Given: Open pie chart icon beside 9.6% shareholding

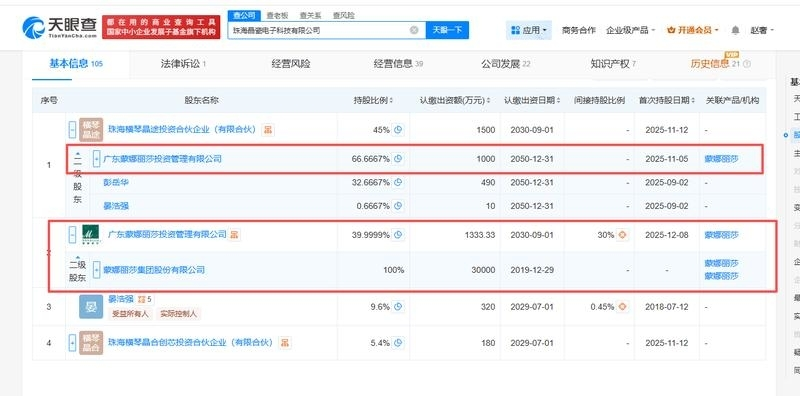Looking at the screenshot, I should coord(398,307).
